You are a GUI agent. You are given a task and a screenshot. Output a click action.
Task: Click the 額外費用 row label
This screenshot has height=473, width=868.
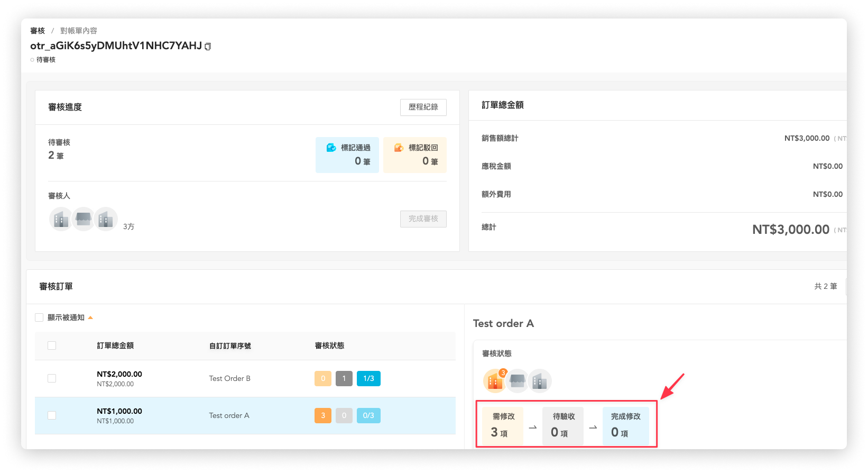coord(496,194)
